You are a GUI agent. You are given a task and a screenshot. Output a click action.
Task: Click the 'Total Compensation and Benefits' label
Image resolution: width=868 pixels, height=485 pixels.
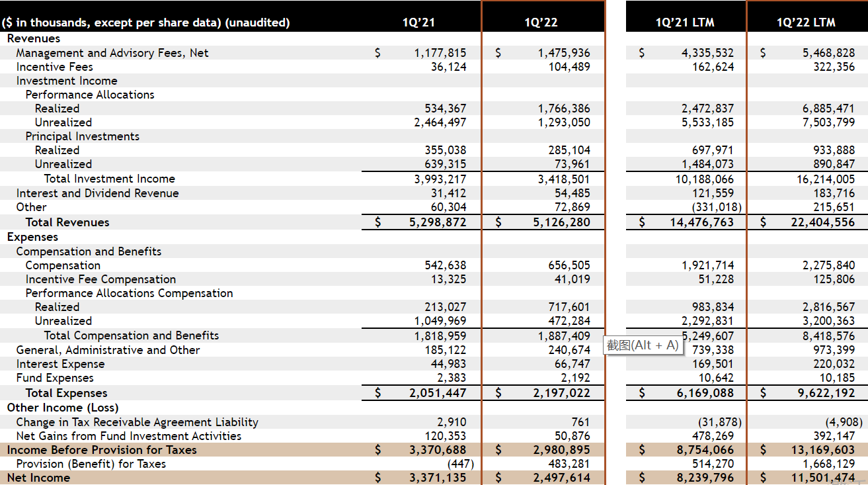[132, 335]
